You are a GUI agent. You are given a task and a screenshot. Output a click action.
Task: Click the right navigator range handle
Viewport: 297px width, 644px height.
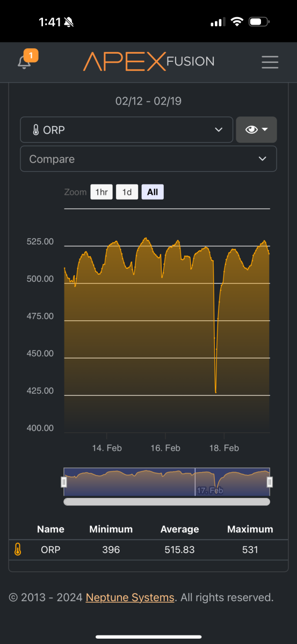[270, 482]
